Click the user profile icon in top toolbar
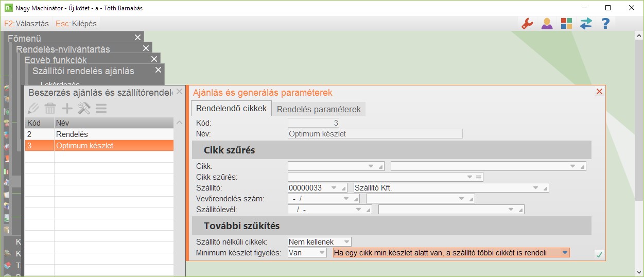 (547, 23)
